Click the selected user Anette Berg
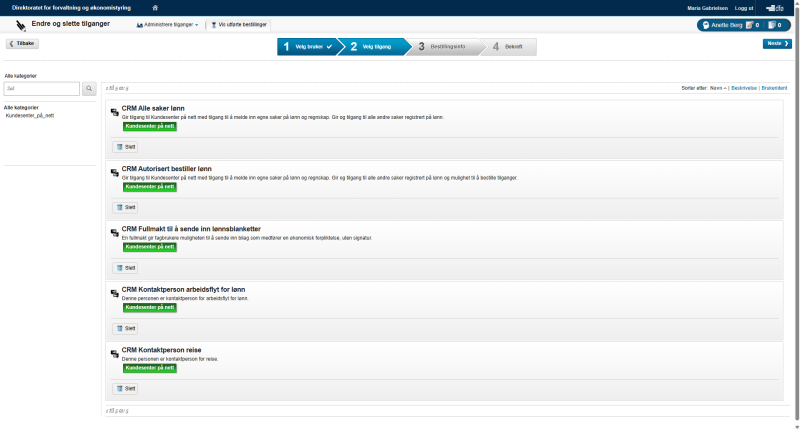Image resolution: width=800 pixels, height=430 pixels. pyautogui.click(x=727, y=25)
